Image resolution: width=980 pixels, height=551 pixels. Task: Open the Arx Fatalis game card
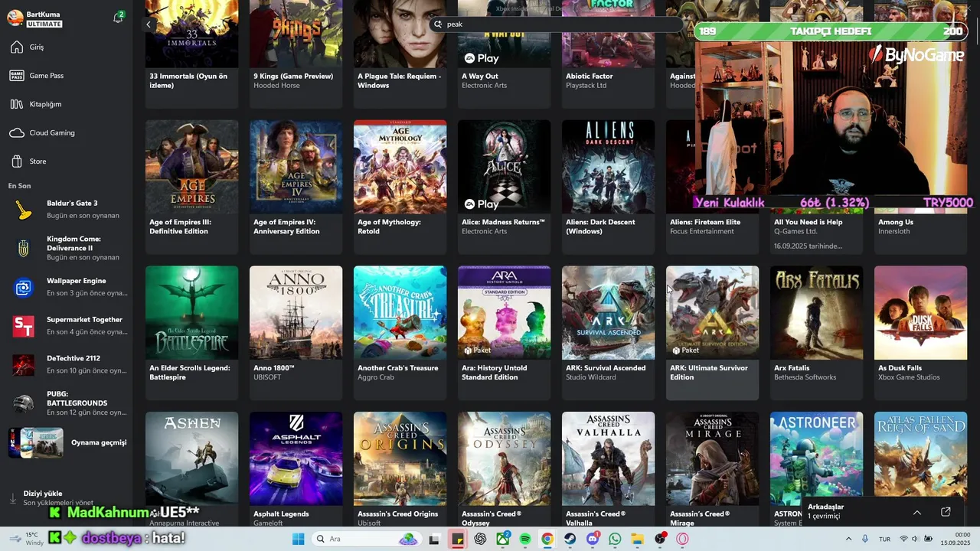coord(816,332)
